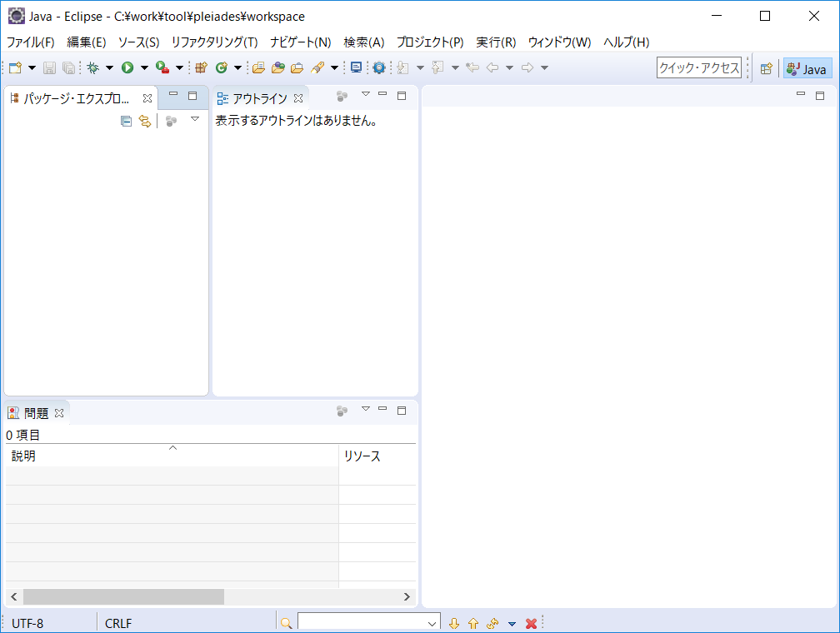Click the green Run icon in the toolbar
Screen dimensions: 840x633
click(x=127, y=67)
